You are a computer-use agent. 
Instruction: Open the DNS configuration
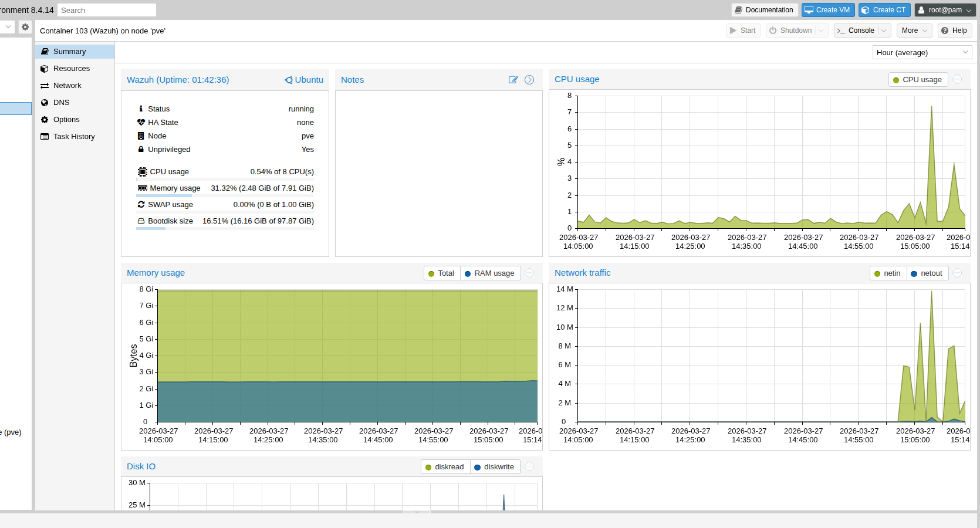(x=75, y=103)
